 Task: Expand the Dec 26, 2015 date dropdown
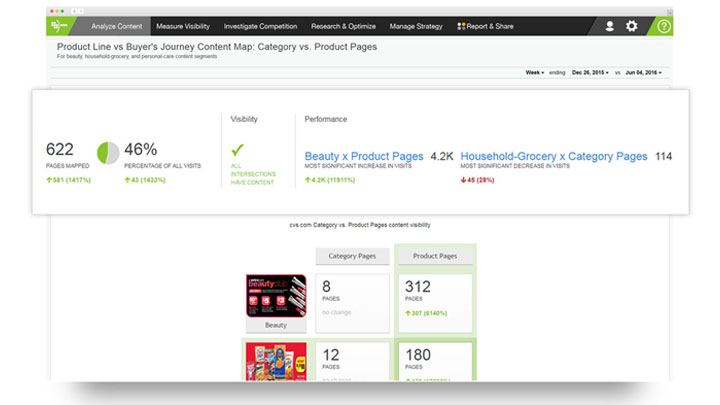click(x=590, y=73)
